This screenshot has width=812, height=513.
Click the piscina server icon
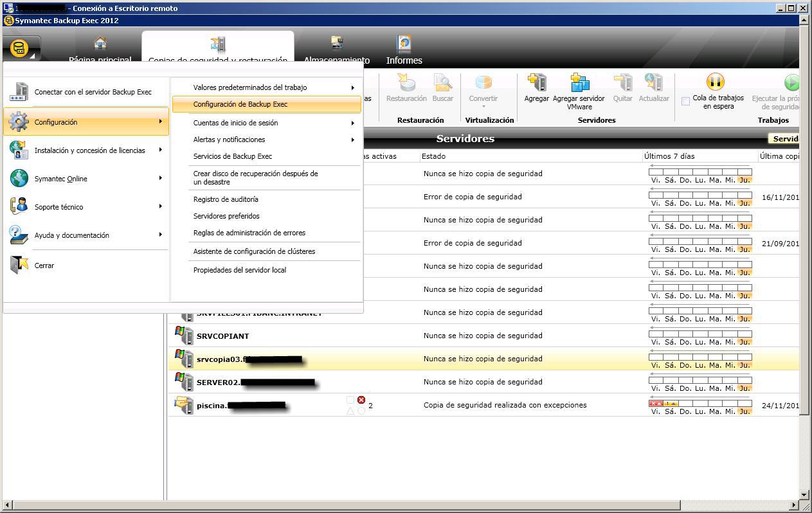point(184,405)
